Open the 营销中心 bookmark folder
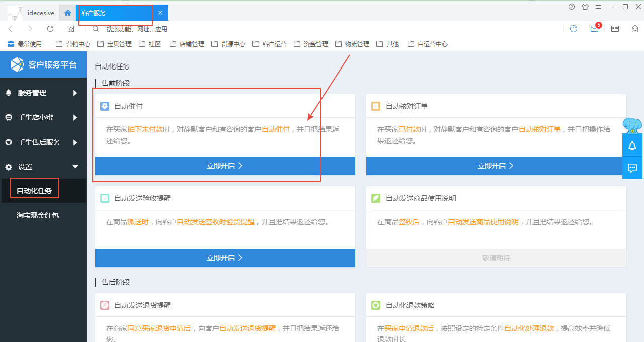Image resolution: width=644 pixels, height=342 pixels. (x=73, y=44)
